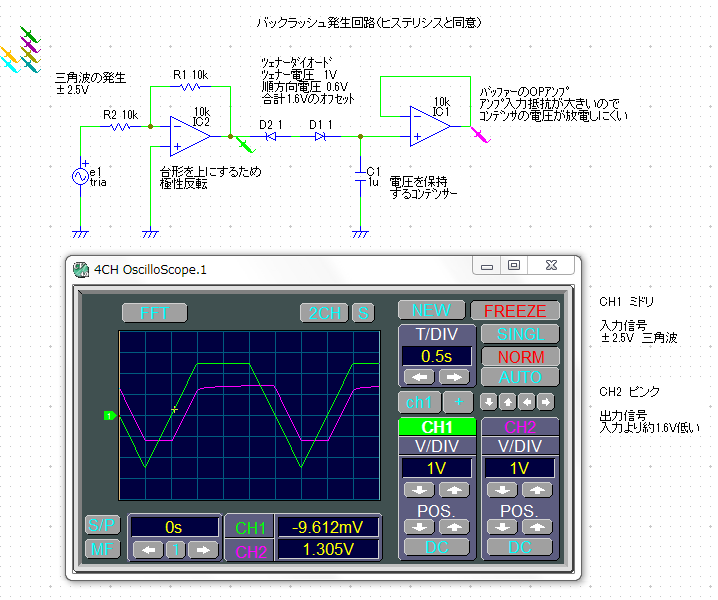This screenshot has width=718, height=600.
Task: Toggle the CH2 channel button
Action: tap(520, 427)
